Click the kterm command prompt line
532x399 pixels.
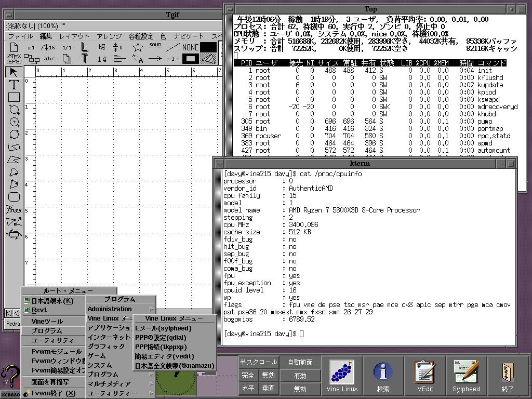(263, 334)
